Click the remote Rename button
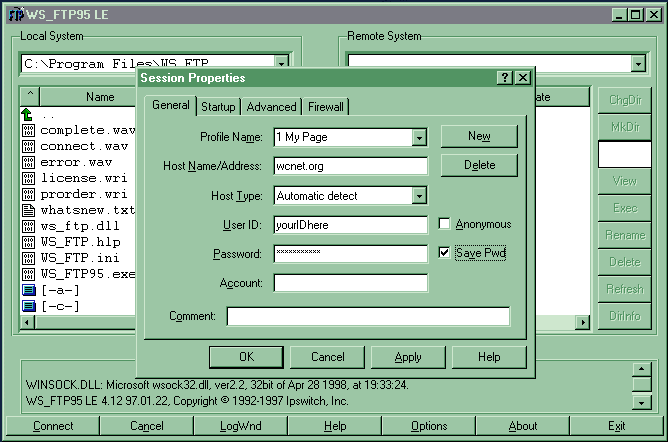This screenshot has width=668, height=442. point(625,235)
